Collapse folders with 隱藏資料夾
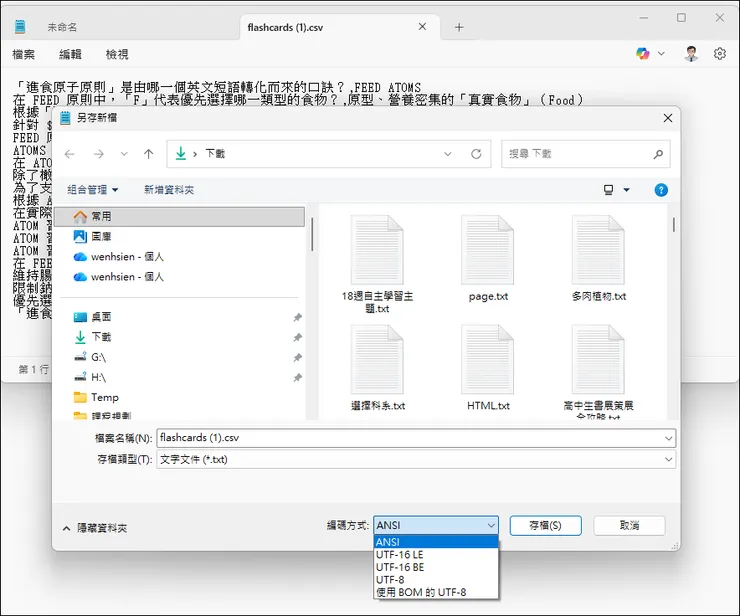The height and width of the screenshot is (616, 740). [x=95, y=528]
